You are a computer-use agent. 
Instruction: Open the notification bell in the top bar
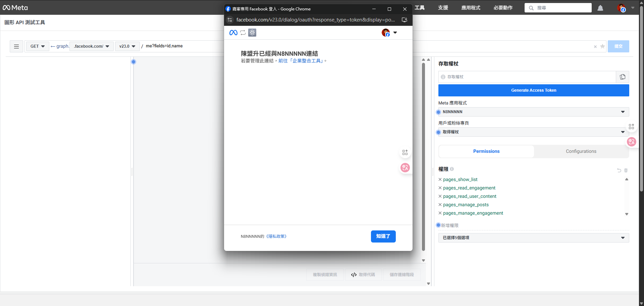(600, 8)
